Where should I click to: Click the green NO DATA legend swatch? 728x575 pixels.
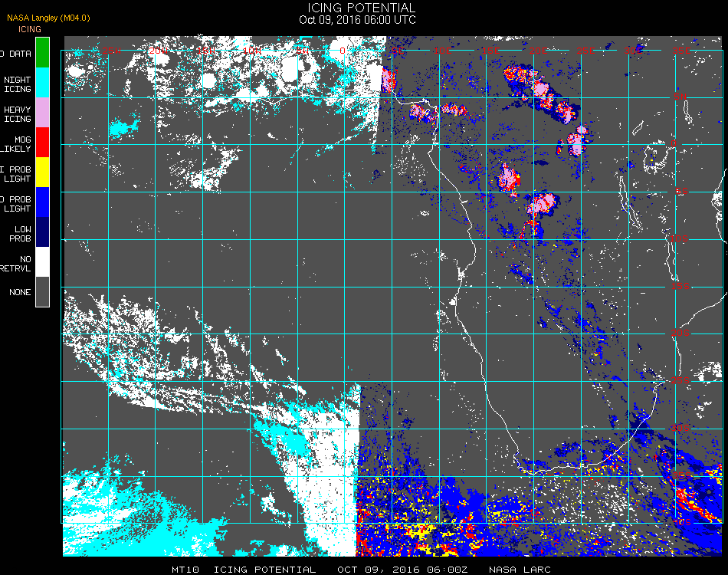point(42,52)
